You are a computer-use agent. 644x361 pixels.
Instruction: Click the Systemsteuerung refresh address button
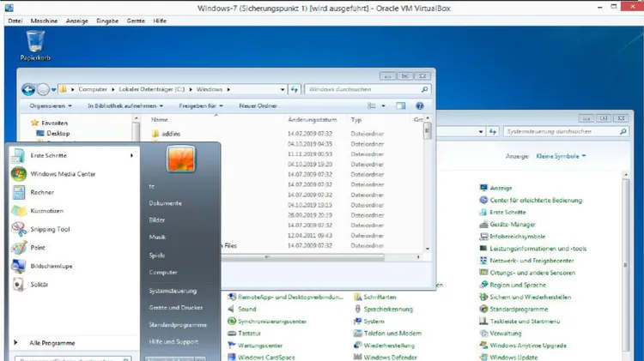tap(493, 131)
